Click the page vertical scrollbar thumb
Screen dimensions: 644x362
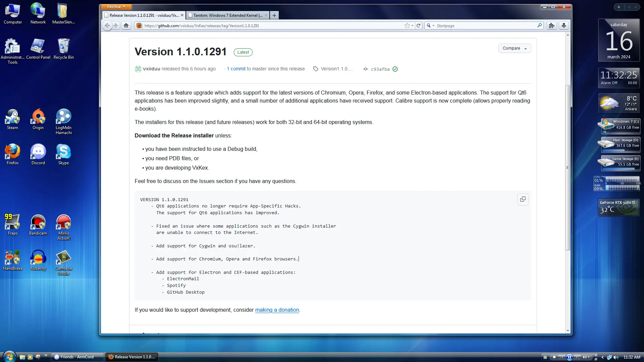point(568,168)
